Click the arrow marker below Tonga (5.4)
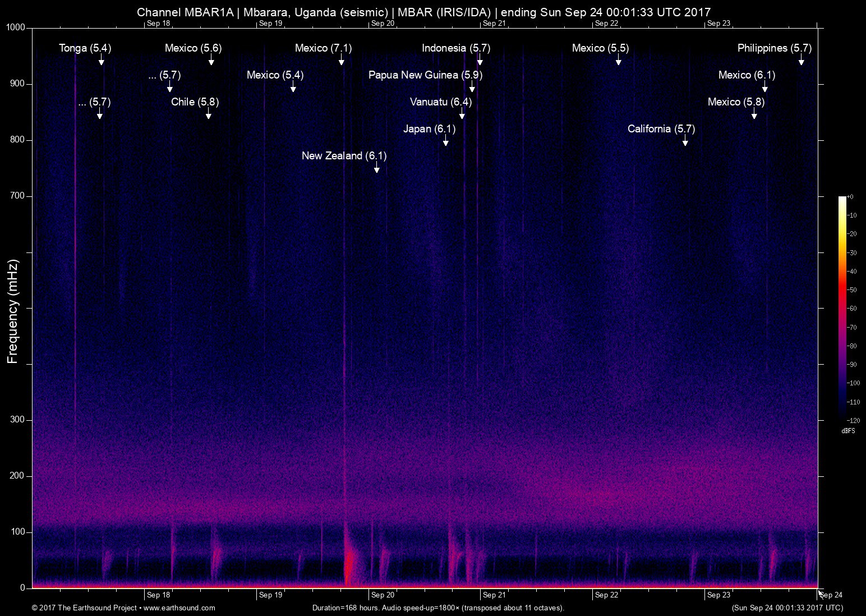The width and height of the screenshot is (866, 616). pyautogui.click(x=101, y=61)
